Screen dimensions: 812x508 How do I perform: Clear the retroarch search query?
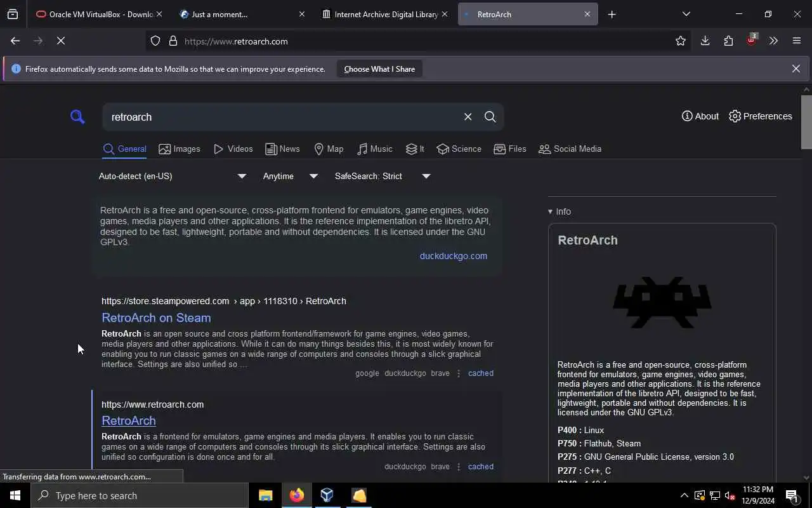click(468, 117)
